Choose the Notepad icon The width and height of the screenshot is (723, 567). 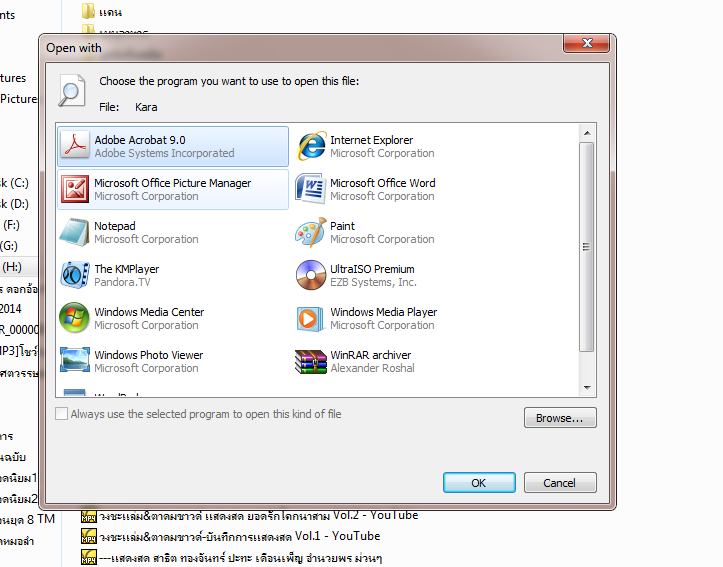point(74,232)
